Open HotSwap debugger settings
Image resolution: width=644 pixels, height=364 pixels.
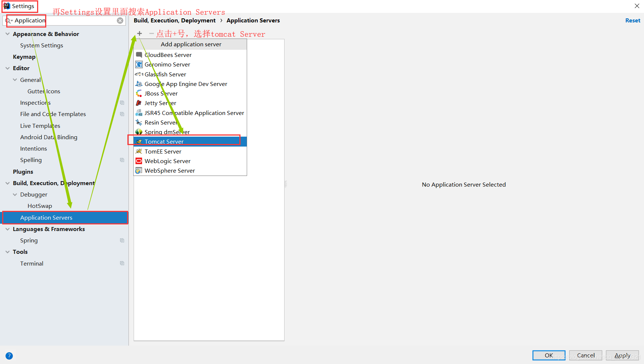pyautogui.click(x=40, y=206)
